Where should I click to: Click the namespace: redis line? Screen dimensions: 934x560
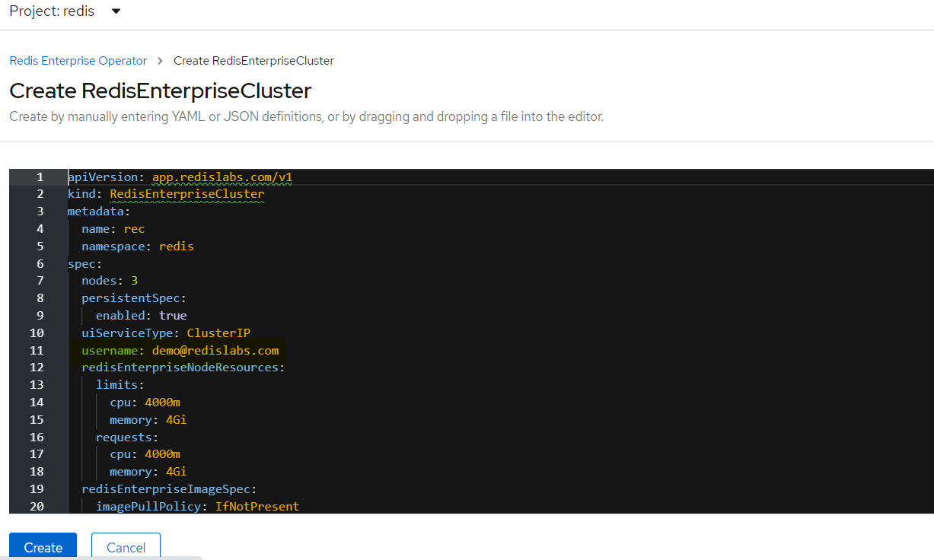point(138,246)
